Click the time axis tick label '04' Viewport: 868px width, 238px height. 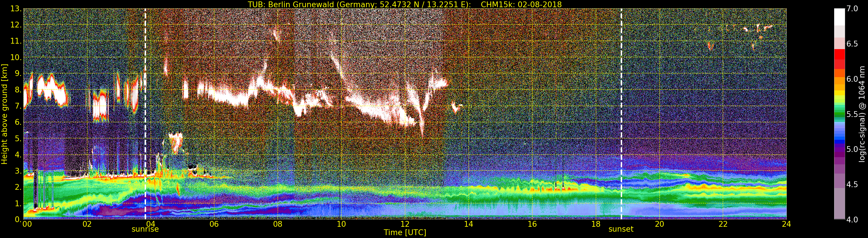click(x=151, y=224)
